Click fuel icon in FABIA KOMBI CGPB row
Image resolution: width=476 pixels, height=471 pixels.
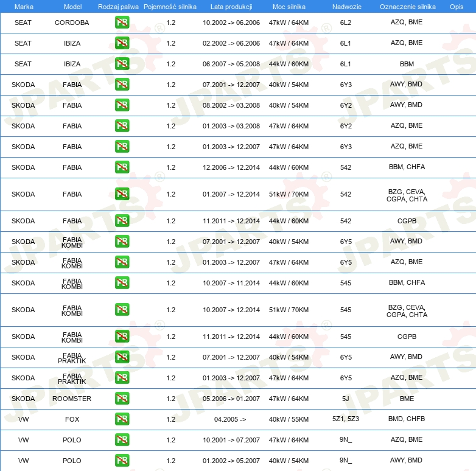[x=122, y=337]
